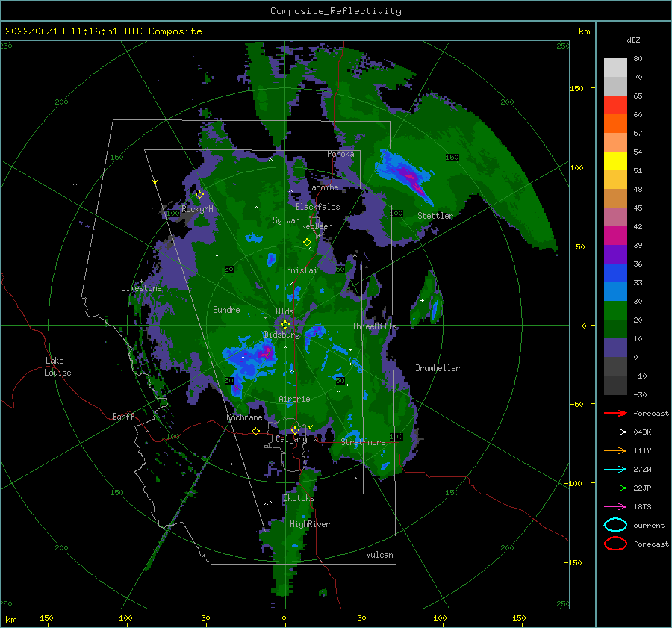The image size is (672, 628).
Task: Click the Limestone label
Action: (x=141, y=288)
